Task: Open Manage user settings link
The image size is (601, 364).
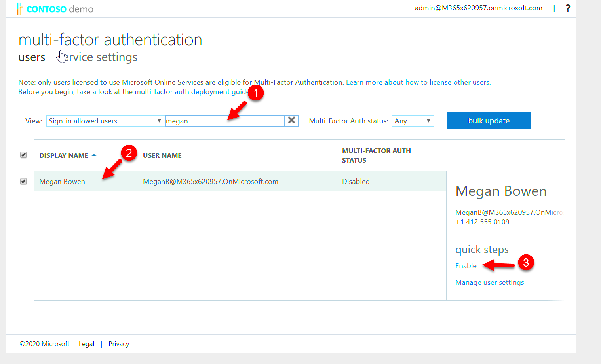Action: [489, 282]
